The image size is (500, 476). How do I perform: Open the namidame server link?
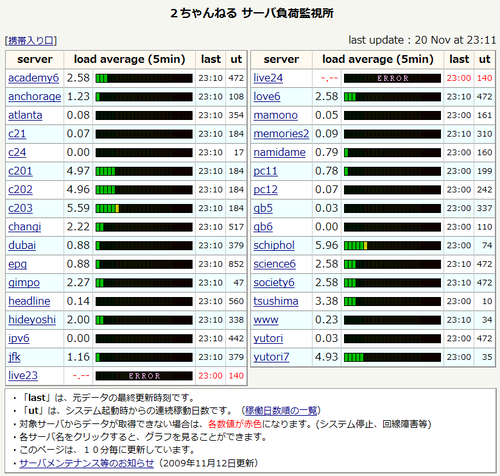279,153
